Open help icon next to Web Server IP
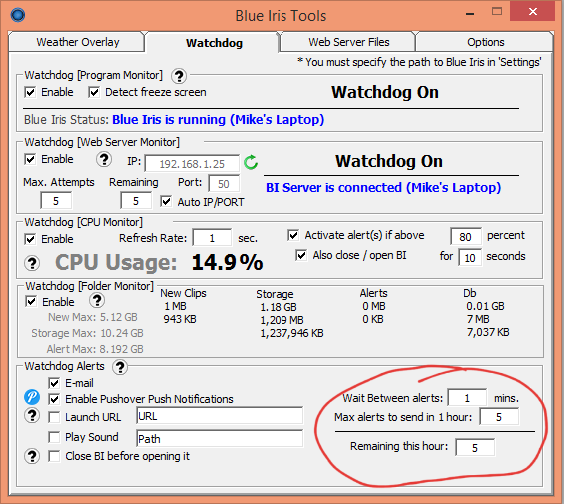Viewport: 564px width, 504px height. 104,159
